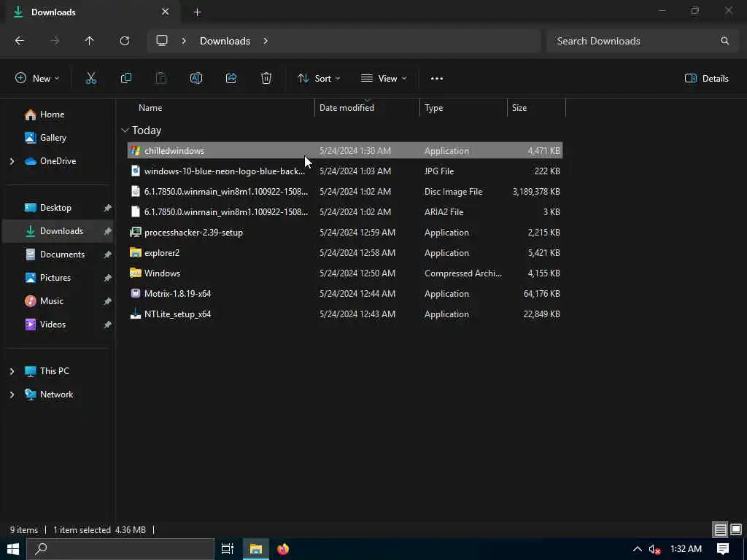Click the pin icon beside Music
The image size is (747, 560).
coord(108,301)
